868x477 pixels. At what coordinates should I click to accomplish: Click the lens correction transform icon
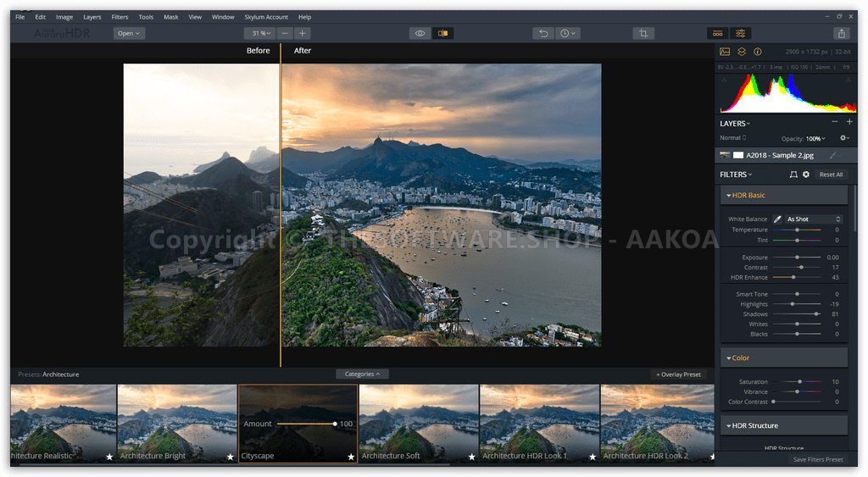tap(793, 175)
